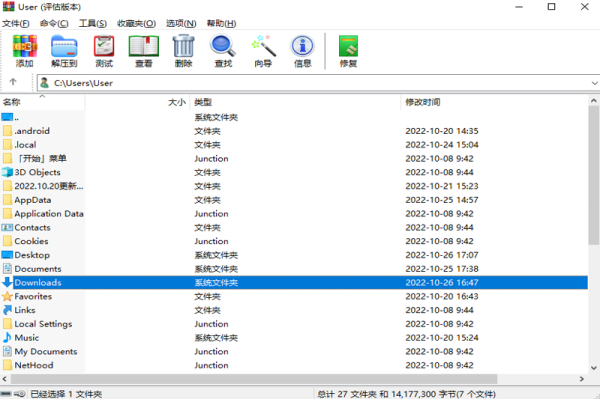The height and width of the screenshot is (399, 600).
Task: Click the 总计 27 文件夹 status text
Action: 406,394
